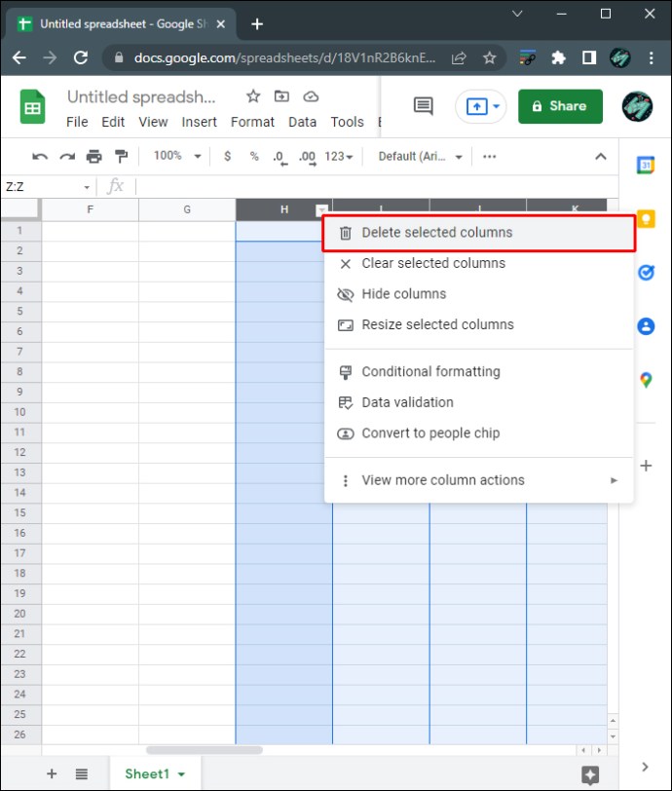
Task: Click the green Share button
Action: click(x=560, y=106)
